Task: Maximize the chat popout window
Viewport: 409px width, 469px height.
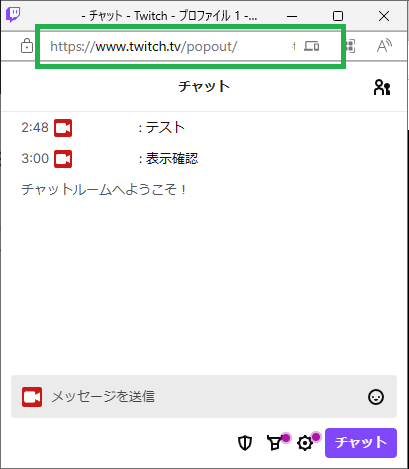Action: [338, 16]
